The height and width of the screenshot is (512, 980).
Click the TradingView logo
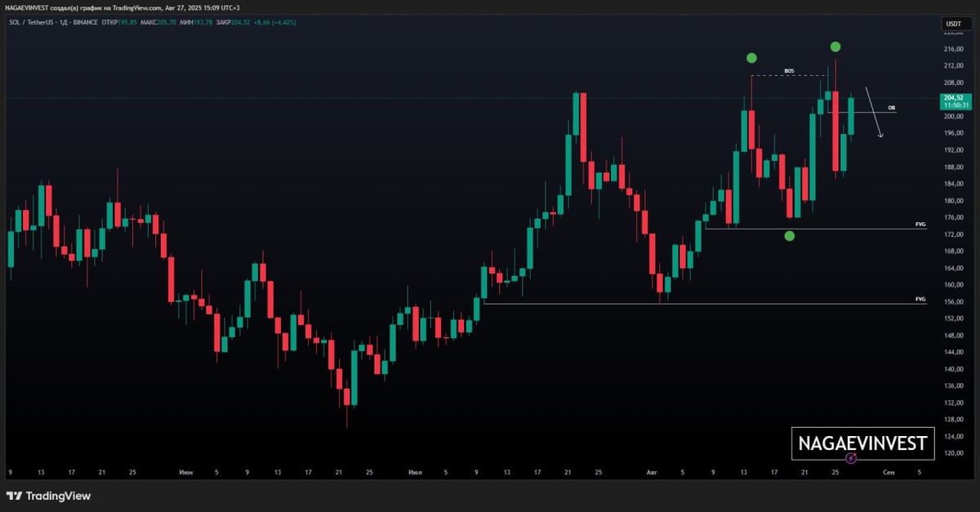(49, 496)
